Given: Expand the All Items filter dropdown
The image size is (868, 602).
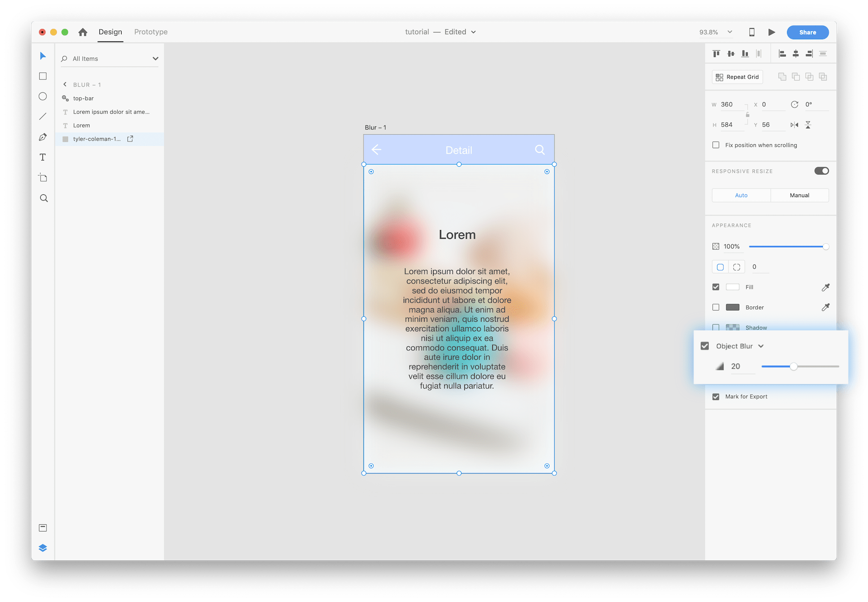Looking at the screenshot, I should (x=156, y=59).
